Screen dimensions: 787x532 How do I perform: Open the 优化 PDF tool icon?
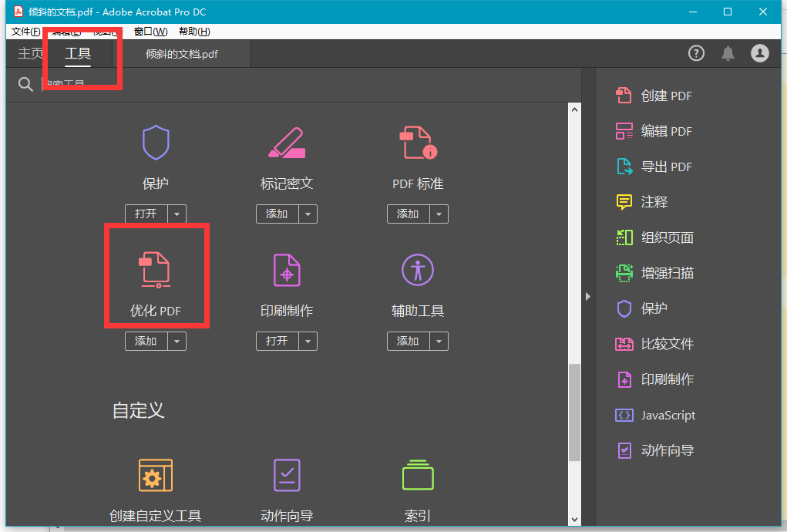156,270
